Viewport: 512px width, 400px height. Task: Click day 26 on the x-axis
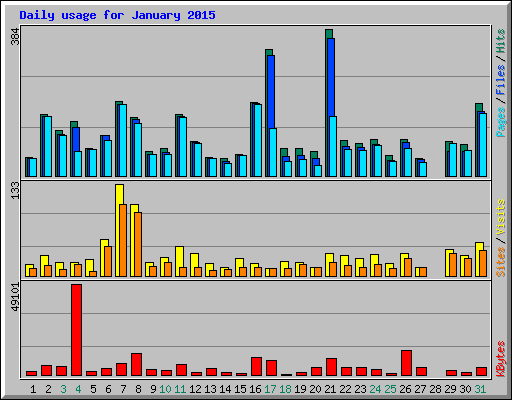click(x=405, y=389)
